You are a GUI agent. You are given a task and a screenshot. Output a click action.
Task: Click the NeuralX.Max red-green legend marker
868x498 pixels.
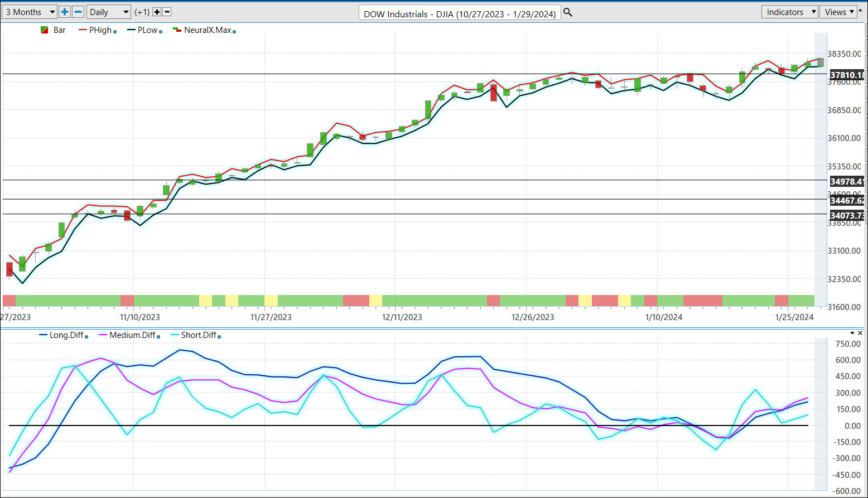click(x=177, y=30)
